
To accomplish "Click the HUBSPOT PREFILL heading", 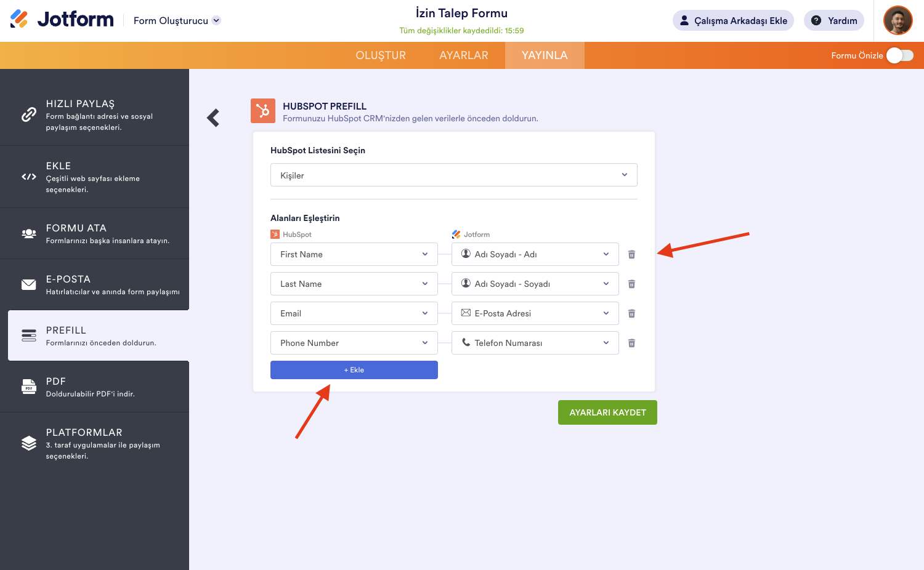I will (325, 106).
